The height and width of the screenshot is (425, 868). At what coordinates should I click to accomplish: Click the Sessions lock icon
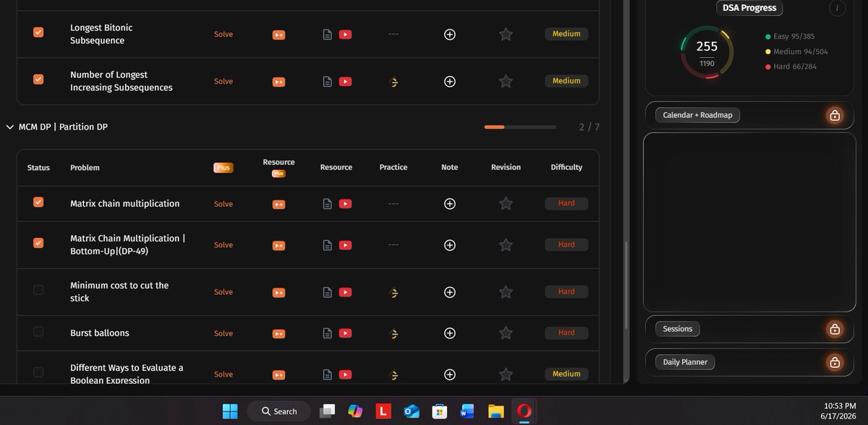coord(835,330)
